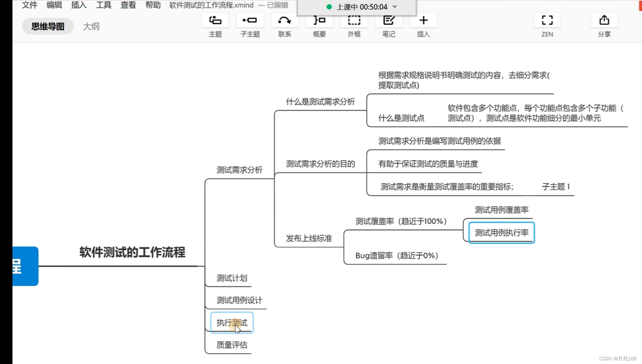Select the Bug遗留率（趋近于0%）node
642x364 pixels.
397,255
